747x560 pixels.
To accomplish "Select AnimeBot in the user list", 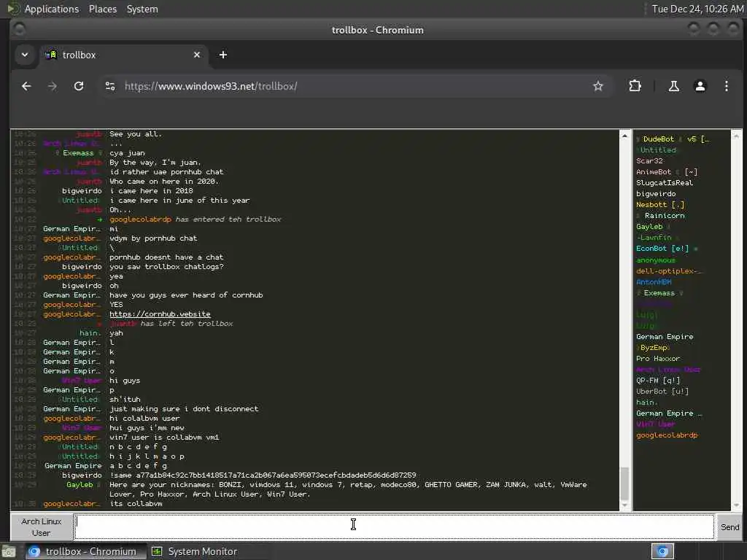I will point(667,172).
